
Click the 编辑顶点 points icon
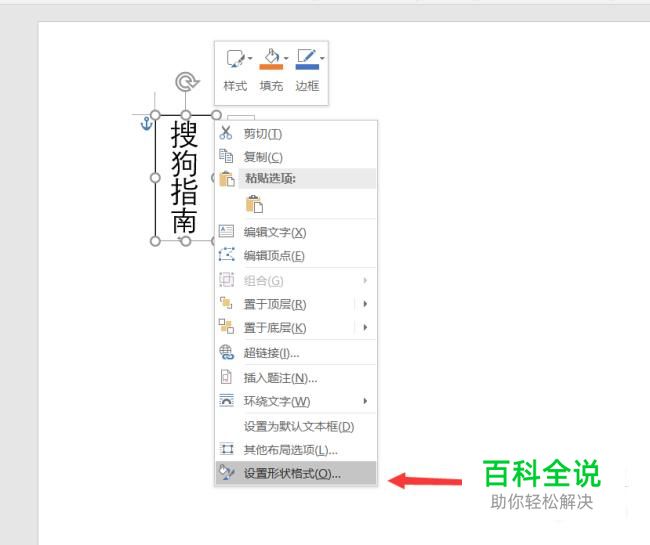point(226,254)
